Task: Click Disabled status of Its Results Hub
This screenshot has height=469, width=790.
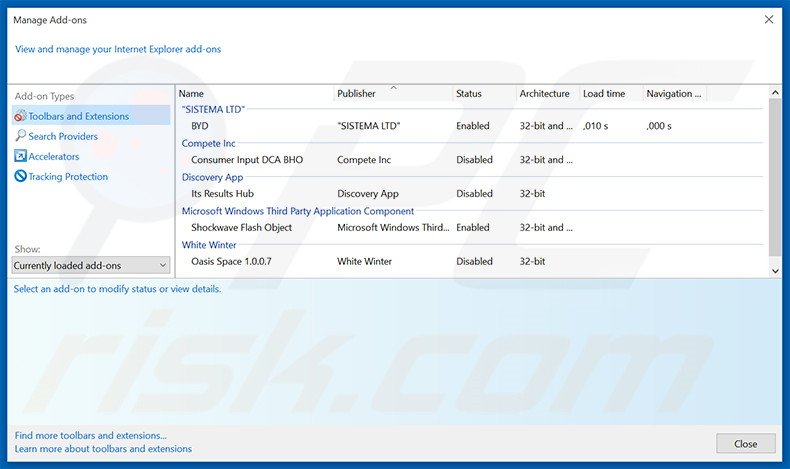Action: 474,193
